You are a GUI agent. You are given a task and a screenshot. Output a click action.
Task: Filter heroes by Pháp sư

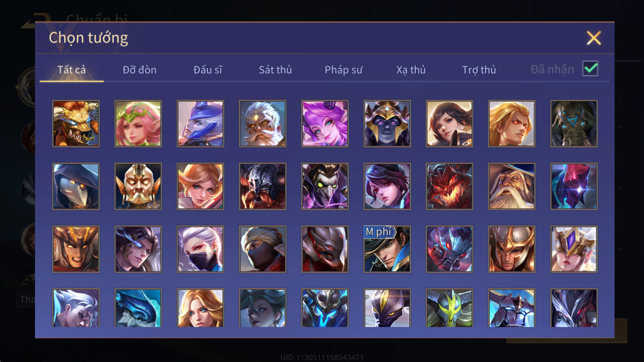pos(344,70)
